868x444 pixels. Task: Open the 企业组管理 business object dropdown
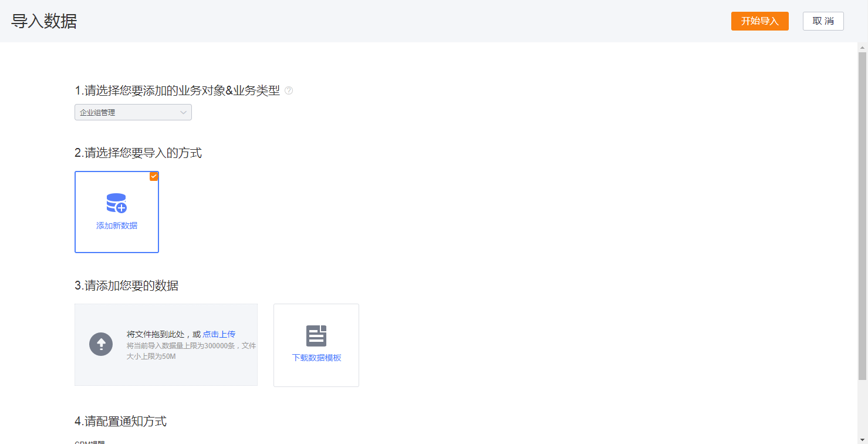point(133,112)
